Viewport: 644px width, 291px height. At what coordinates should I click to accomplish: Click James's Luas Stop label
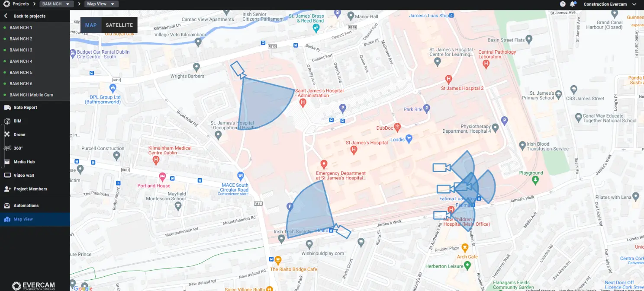pyautogui.click(x=429, y=16)
